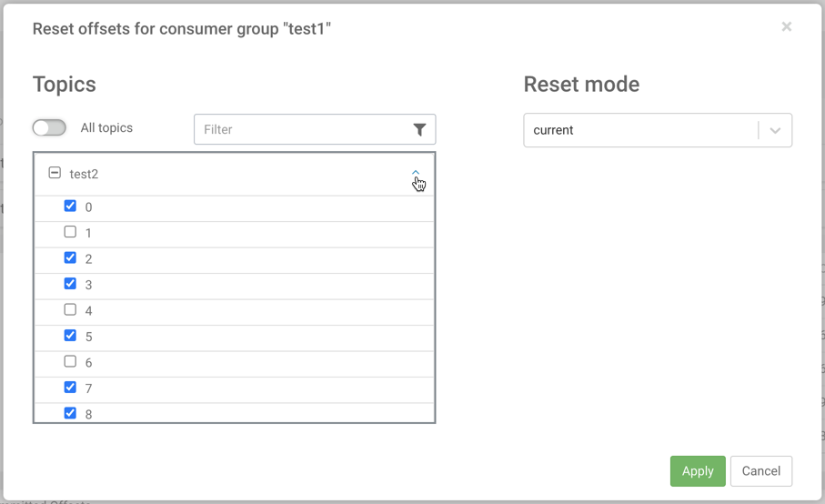The height and width of the screenshot is (504, 825).
Task: Toggle the All topics switch
Action: click(x=49, y=128)
